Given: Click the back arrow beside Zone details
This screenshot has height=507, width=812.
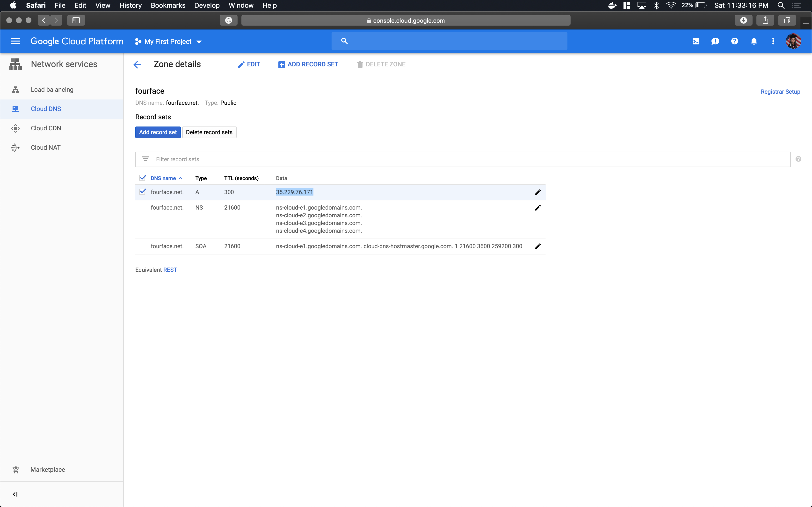Looking at the screenshot, I should pyautogui.click(x=137, y=64).
